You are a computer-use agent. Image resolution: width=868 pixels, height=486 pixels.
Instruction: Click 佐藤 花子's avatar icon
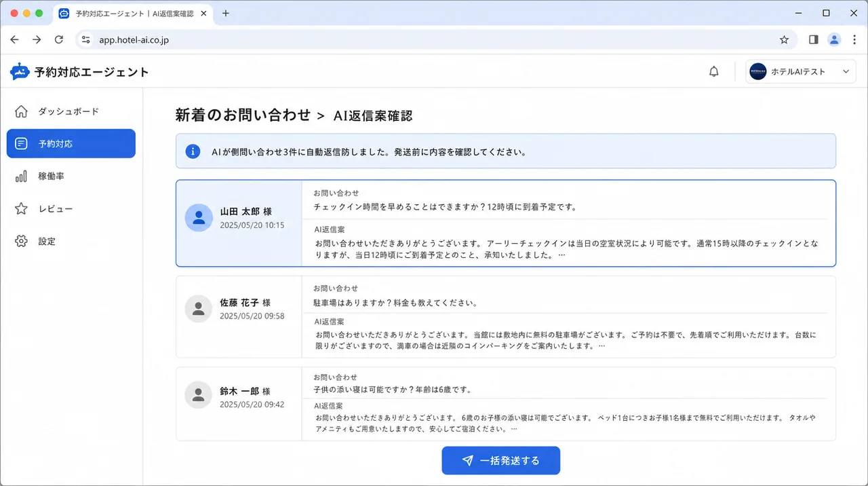click(x=199, y=309)
